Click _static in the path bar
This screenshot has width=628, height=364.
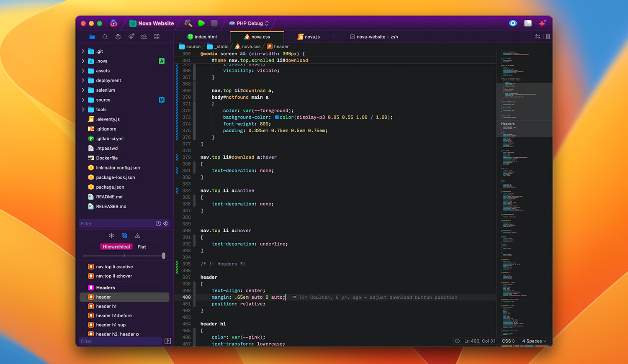pyautogui.click(x=218, y=46)
